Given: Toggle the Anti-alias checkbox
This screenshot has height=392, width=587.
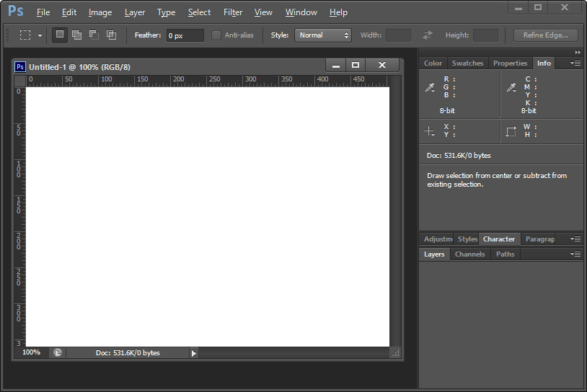Looking at the screenshot, I should (216, 35).
